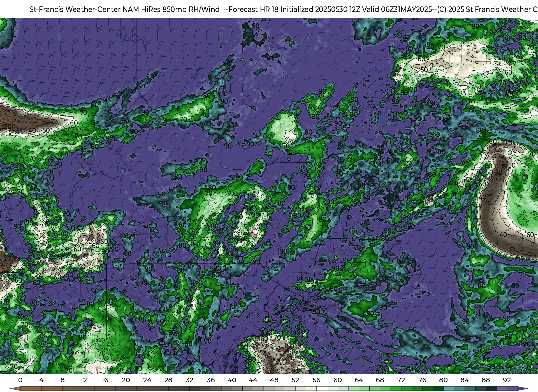Image resolution: width=538 pixels, height=392 pixels.
Task: Click the colorbar tick label 84
Action: [465, 380]
